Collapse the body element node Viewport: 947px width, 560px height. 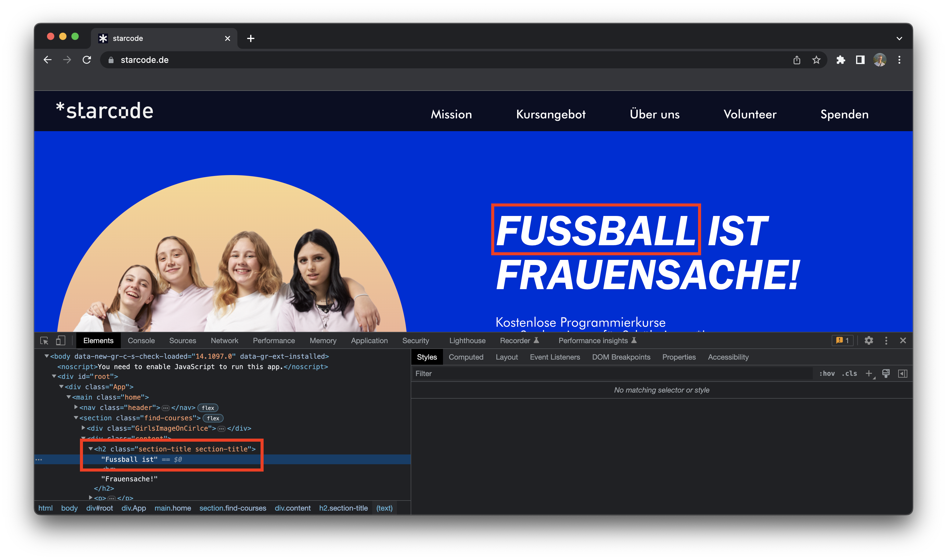coord(46,356)
